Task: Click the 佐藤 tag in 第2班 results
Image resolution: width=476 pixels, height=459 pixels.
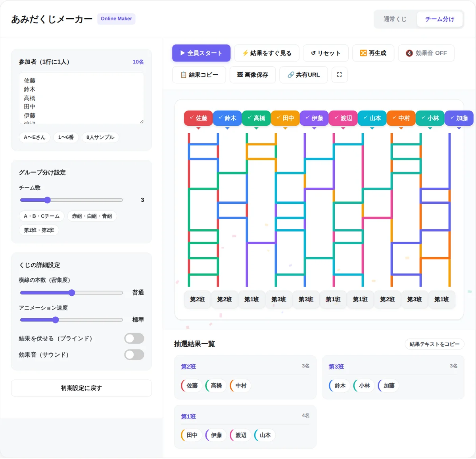Action: [191, 385]
